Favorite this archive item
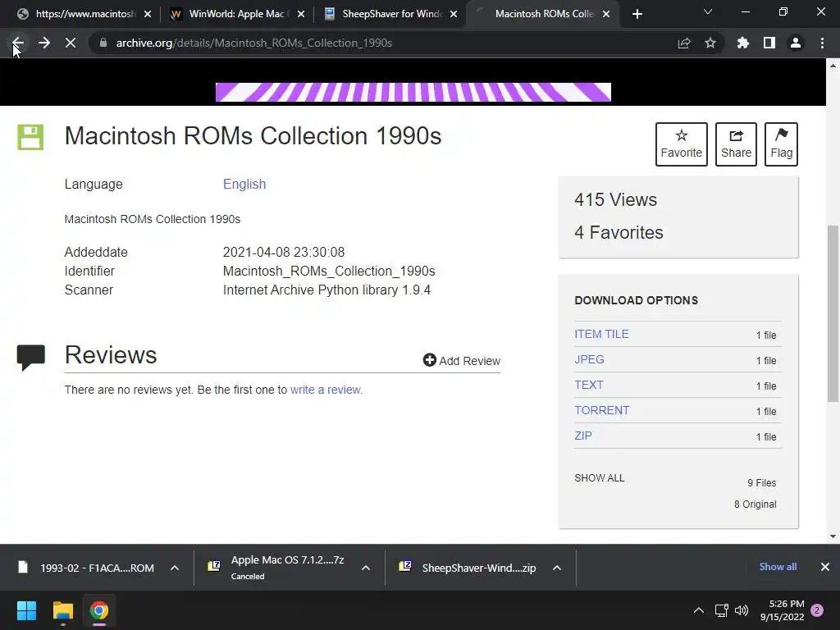Image resolution: width=840 pixels, height=630 pixels. (x=682, y=144)
